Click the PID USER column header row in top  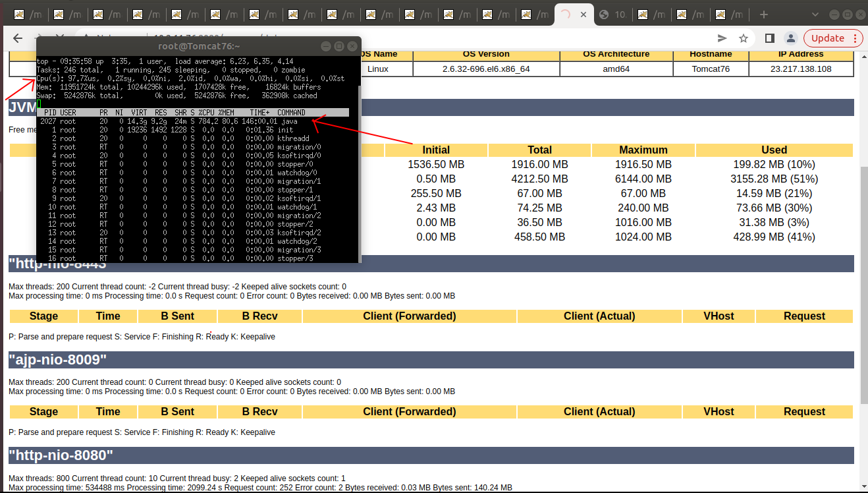tap(192, 113)
